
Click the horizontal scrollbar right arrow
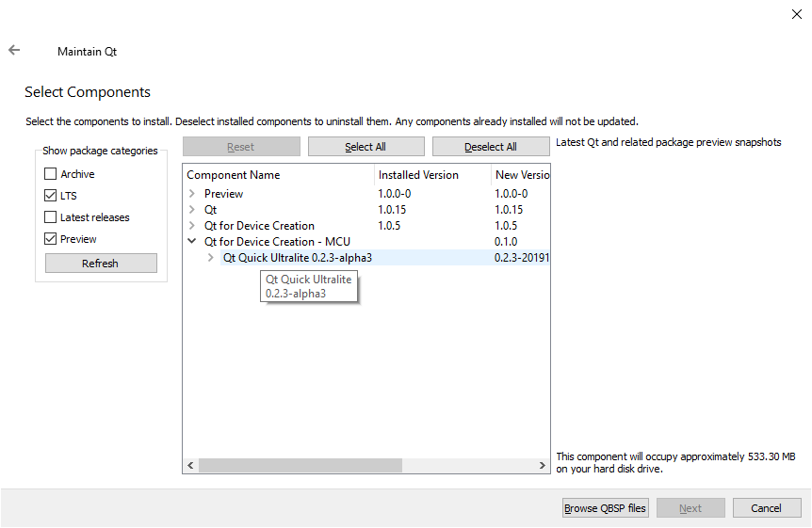[x=543, y=465]
